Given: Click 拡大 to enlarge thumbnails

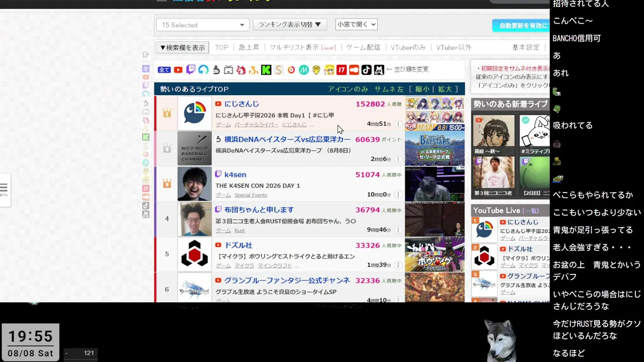Looking at the screenshot, I should tap(445, 89).
